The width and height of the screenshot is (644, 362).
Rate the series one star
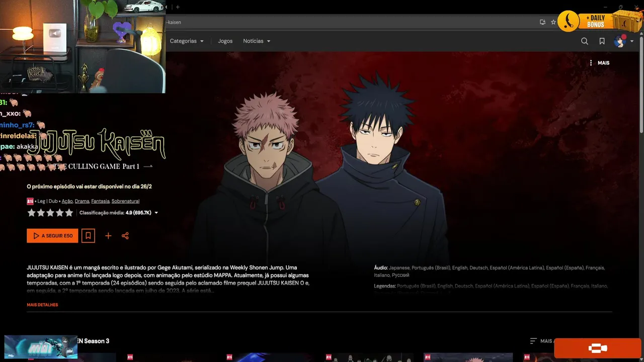coord(31,213)
